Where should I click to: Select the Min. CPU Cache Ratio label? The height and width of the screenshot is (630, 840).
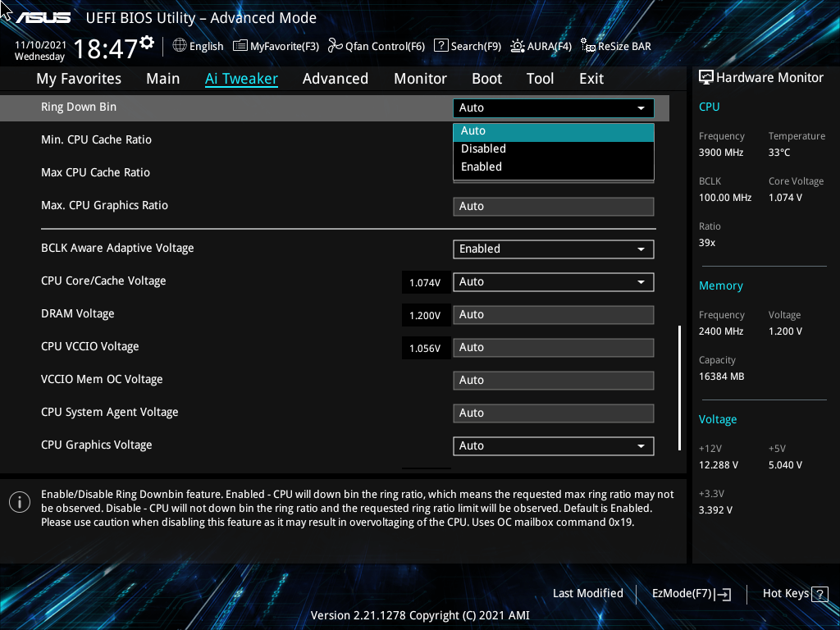(97, 139)
